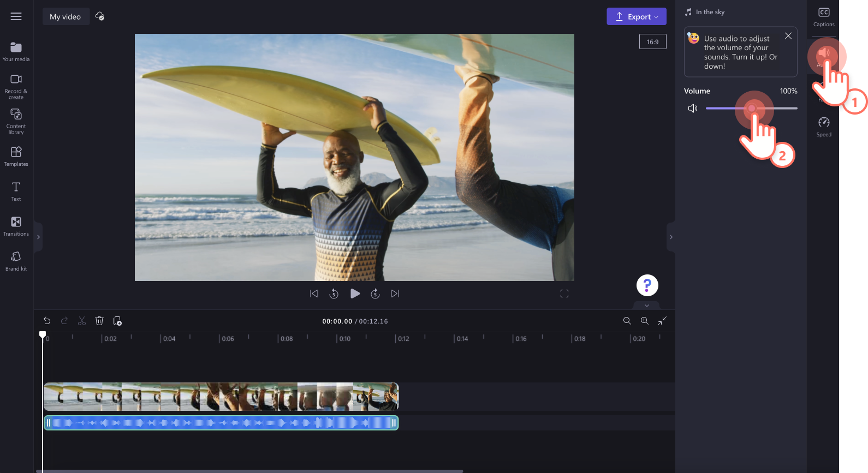Select the surfer video clip in the timeline
This screenshot has height=473, width=868.
coord(221,397)
